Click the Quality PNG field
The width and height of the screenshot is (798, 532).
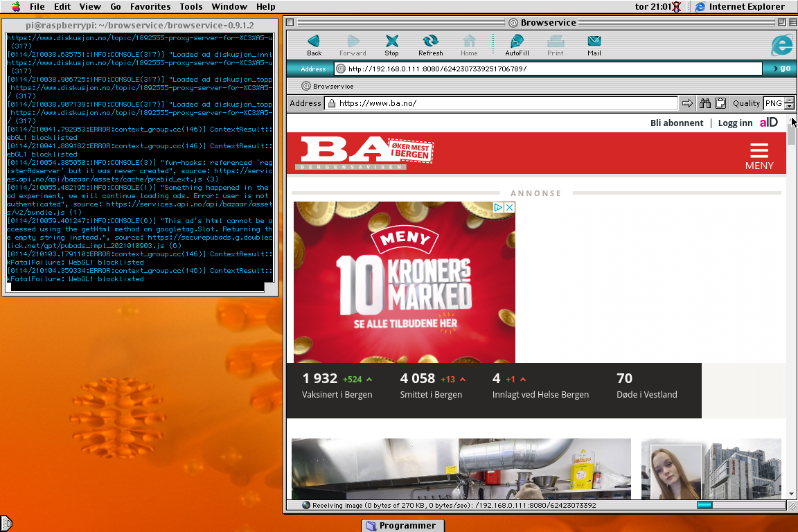pyautogui.click(x=774, y=103)
